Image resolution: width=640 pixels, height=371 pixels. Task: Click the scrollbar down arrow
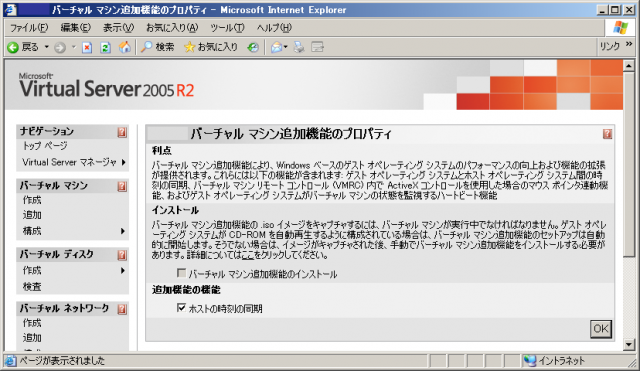tap(629, 345)
